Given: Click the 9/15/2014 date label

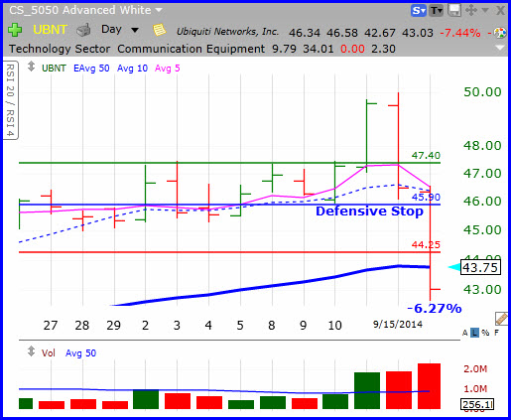Looking at the screenshot, I should pyautogui.click(x=398, y=324).
